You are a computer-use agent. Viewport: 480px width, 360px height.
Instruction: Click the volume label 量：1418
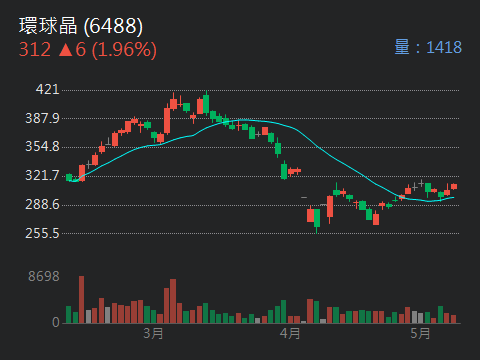pos(428,47)
